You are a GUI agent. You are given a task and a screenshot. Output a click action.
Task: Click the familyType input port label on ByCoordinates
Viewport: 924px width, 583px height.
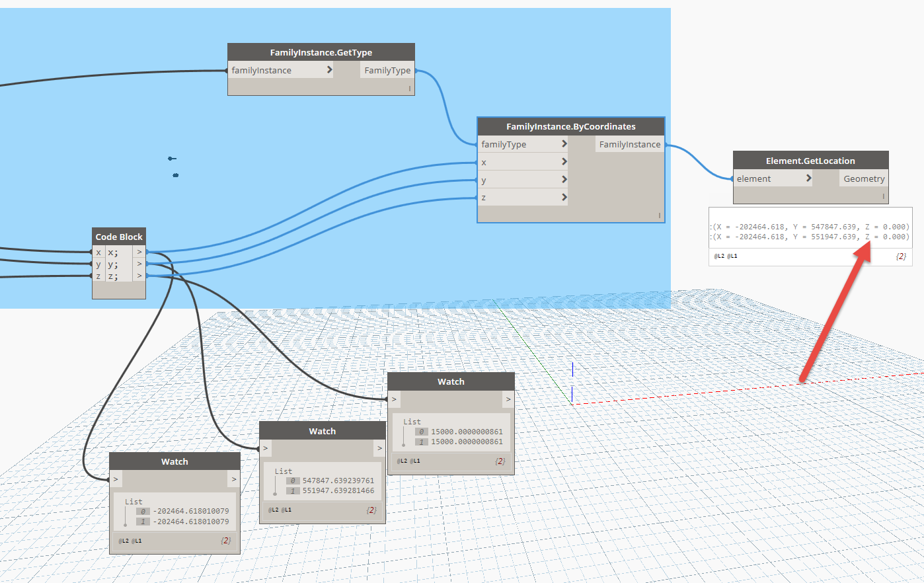504,144
